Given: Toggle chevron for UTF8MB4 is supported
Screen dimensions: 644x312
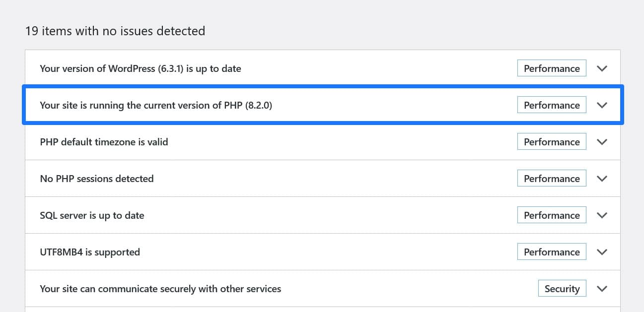Looking at the screenshot, I should coord(602,252).
